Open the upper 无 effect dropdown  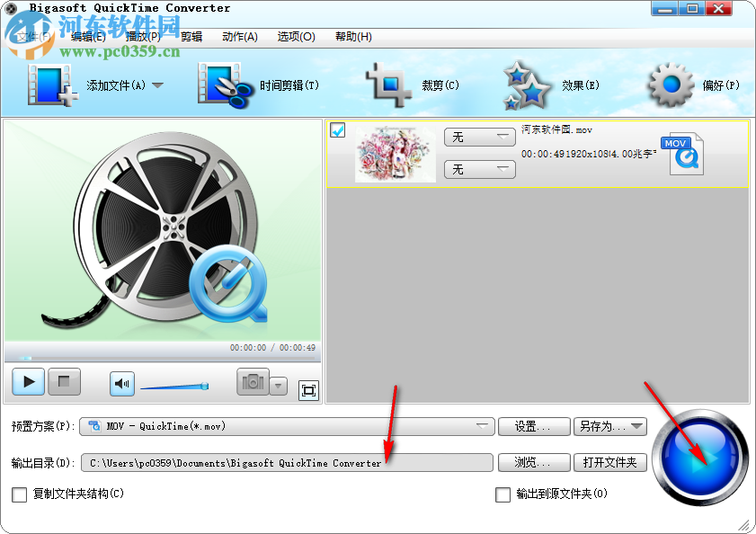pos(479,137)
